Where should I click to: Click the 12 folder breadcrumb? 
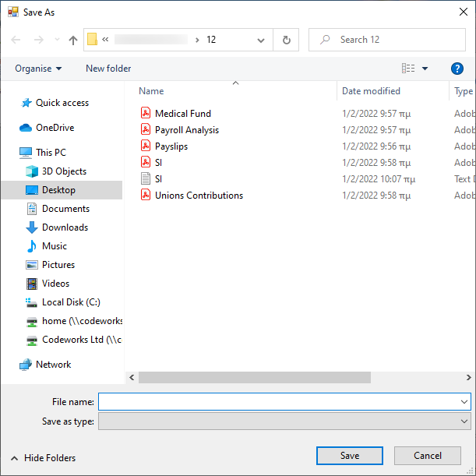click(x=211, y=40)
